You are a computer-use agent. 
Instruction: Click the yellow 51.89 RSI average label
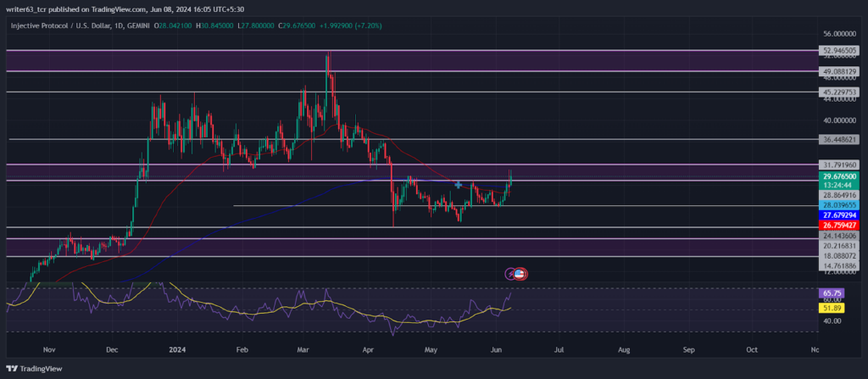pos(832,309)
